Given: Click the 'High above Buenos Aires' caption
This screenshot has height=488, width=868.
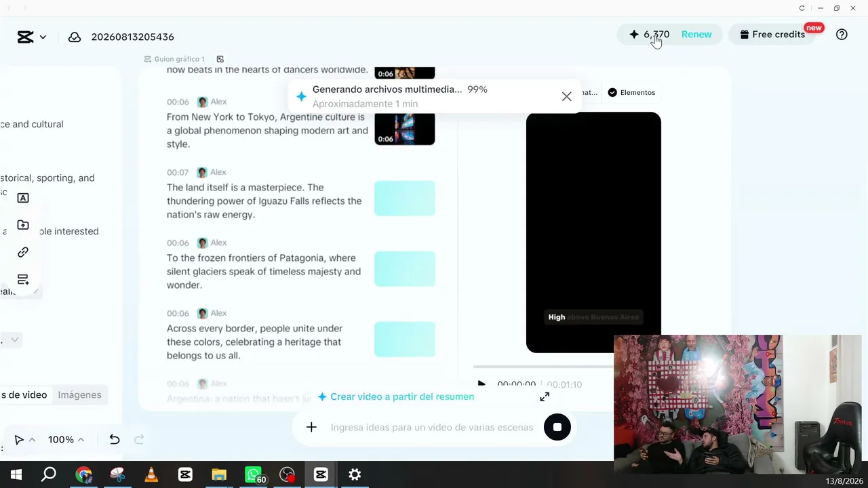Looking at the screenshot, I should click(593, 317).
